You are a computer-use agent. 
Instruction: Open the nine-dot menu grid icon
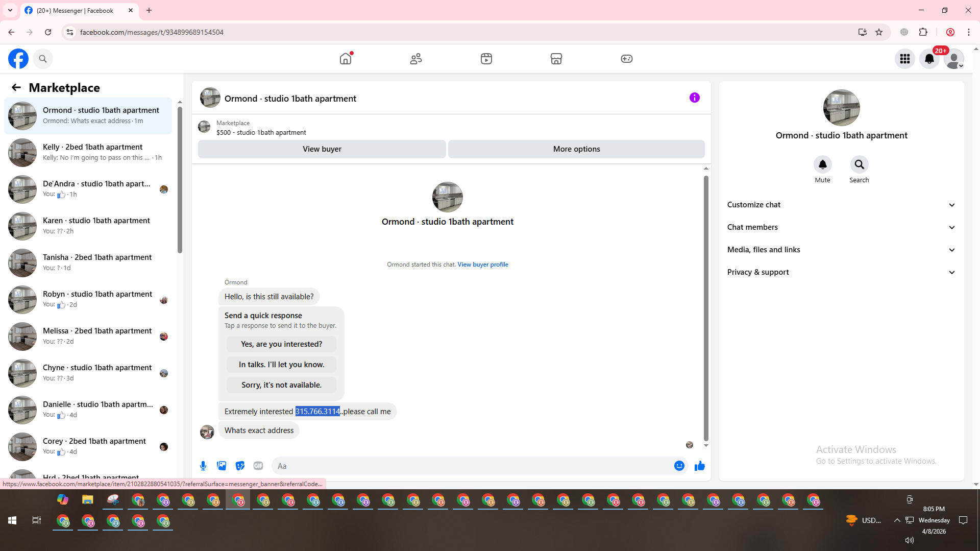pos(905,59)
